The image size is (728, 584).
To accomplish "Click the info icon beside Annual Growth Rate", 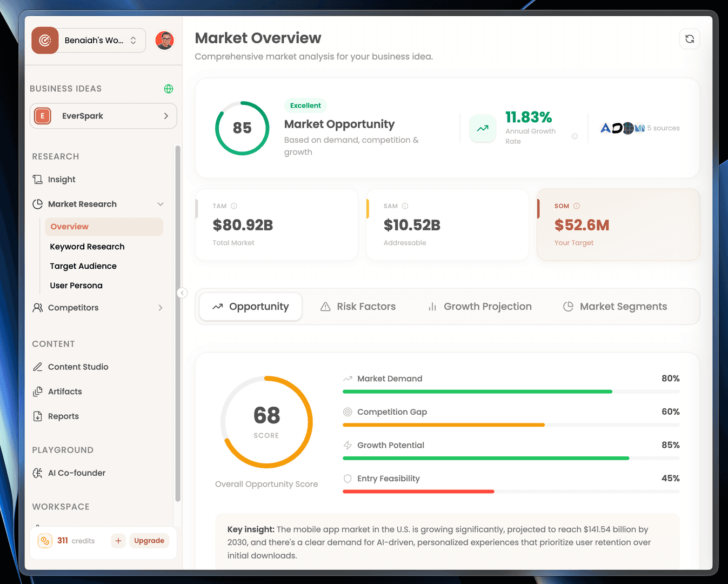I will 575,136.
